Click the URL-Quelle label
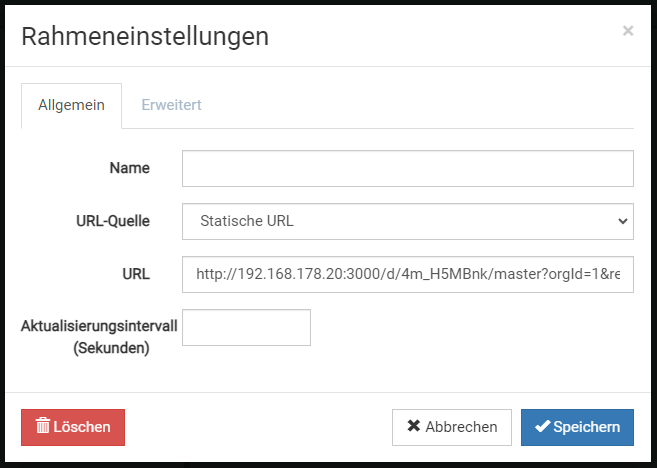Image resolution: width=657 pixels, height=468 pixels. point(115,221)
